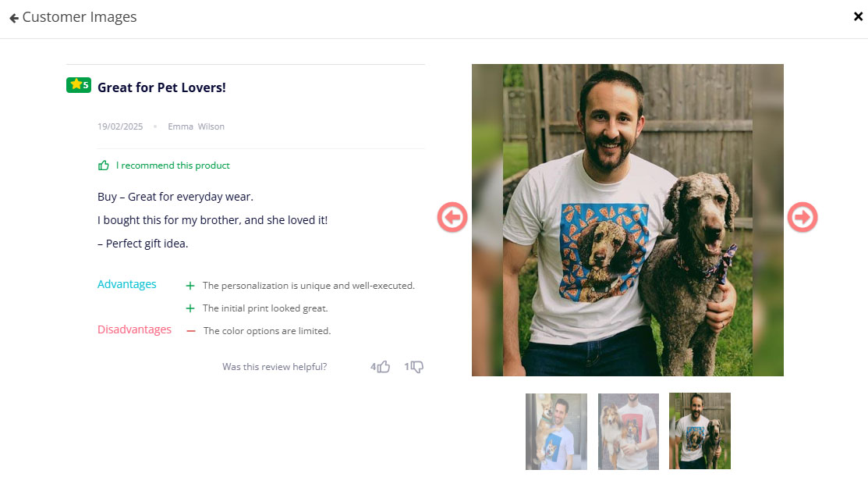Click the 'Customer Images' header text

(x=80, y=17)
